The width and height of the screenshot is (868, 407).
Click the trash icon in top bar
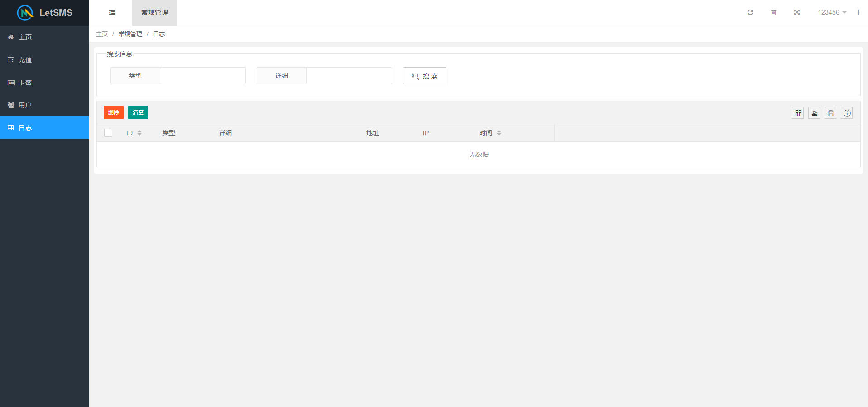click(x=773, y=12)
